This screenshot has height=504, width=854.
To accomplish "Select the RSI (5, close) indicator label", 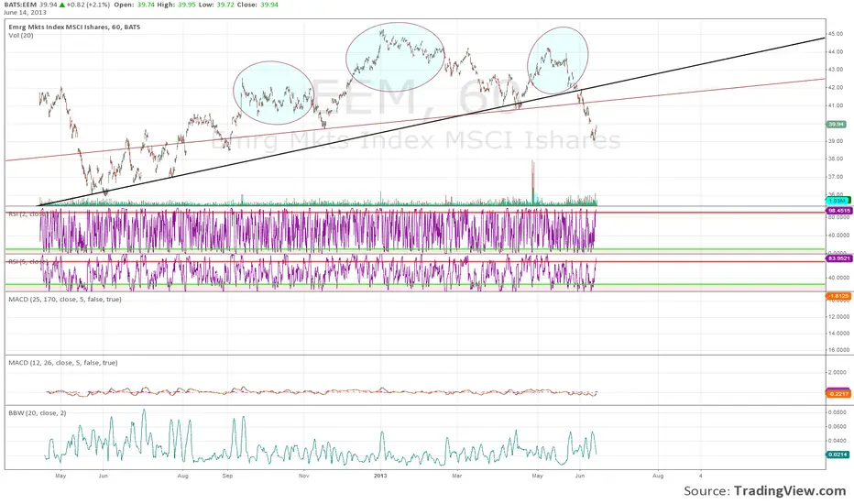I will coord(27,261).
